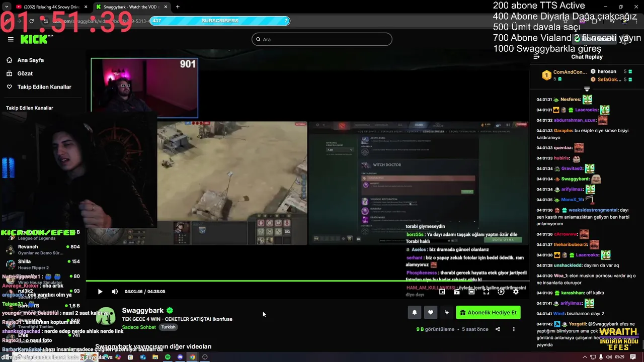The image size is (644, 362).
Task: Open File Explorer from the taskbar
Action: coord(155,357)
